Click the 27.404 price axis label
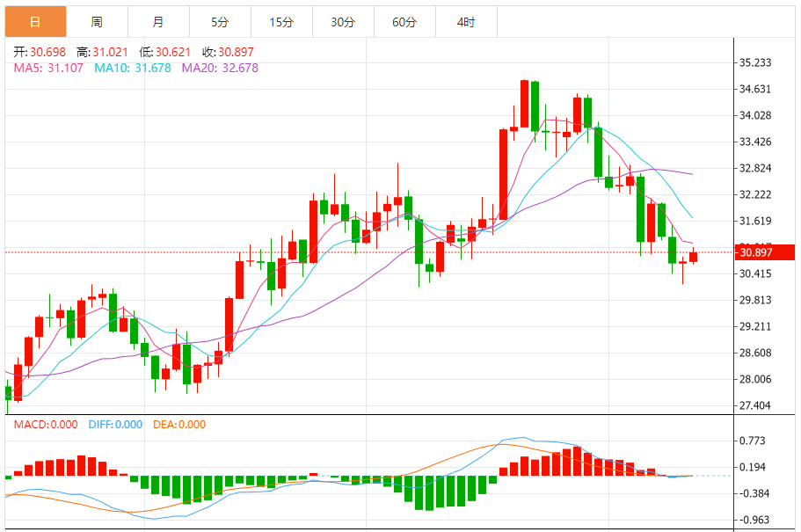Image resolution: width=801 pixels, height=532 pixels. tap(755, 405)
